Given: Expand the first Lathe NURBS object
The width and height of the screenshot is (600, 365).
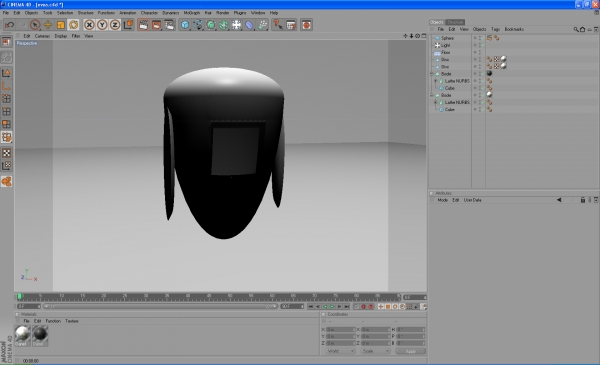Looking at the screenshot, I should (x=435, y=81).
